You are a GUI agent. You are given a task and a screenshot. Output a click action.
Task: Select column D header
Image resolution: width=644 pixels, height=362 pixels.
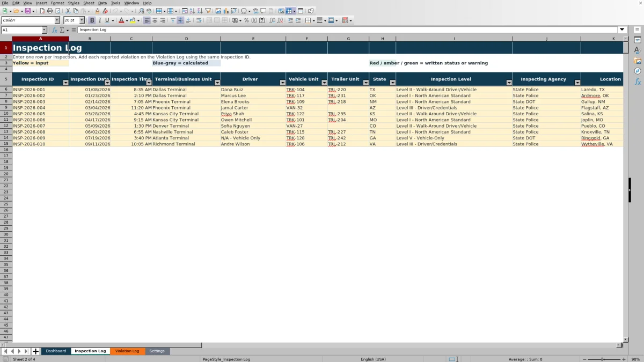click(x=186, y=39)
